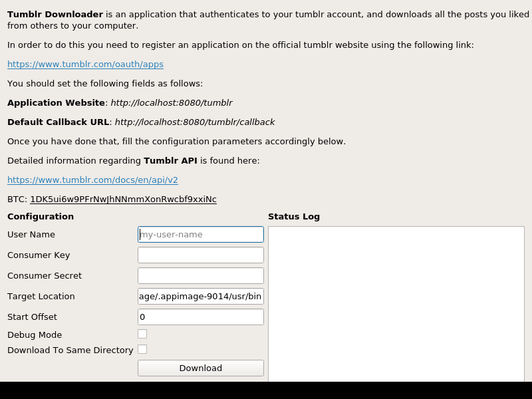Image resolution: width=532 pixels, height=399 pixels.
Task: Click the Debug Mode label
Action: click(x=35, y=335)
